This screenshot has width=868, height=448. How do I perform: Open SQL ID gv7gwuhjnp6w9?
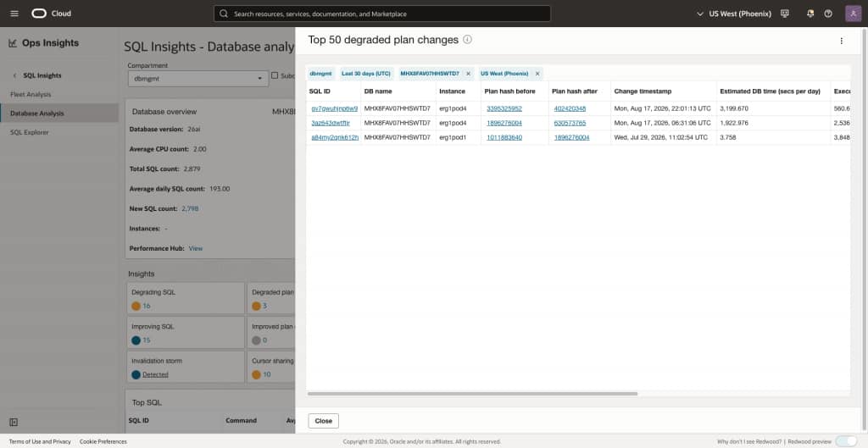click(334, 108)
